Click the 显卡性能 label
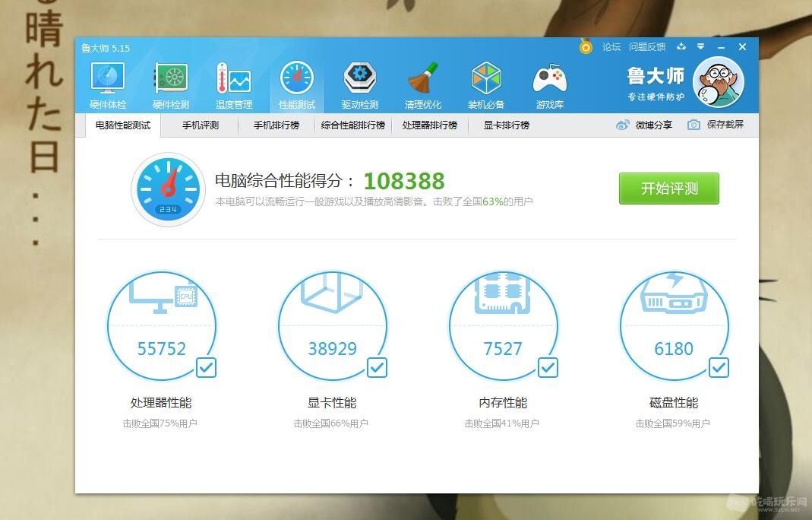 (x=332, y=402)
